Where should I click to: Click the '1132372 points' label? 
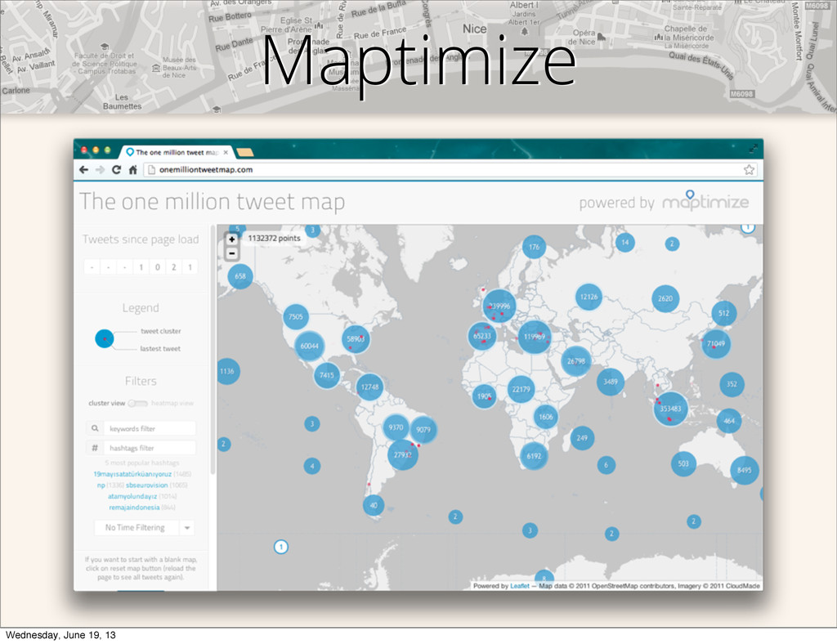pyautogui.click(x=274, y=238)
